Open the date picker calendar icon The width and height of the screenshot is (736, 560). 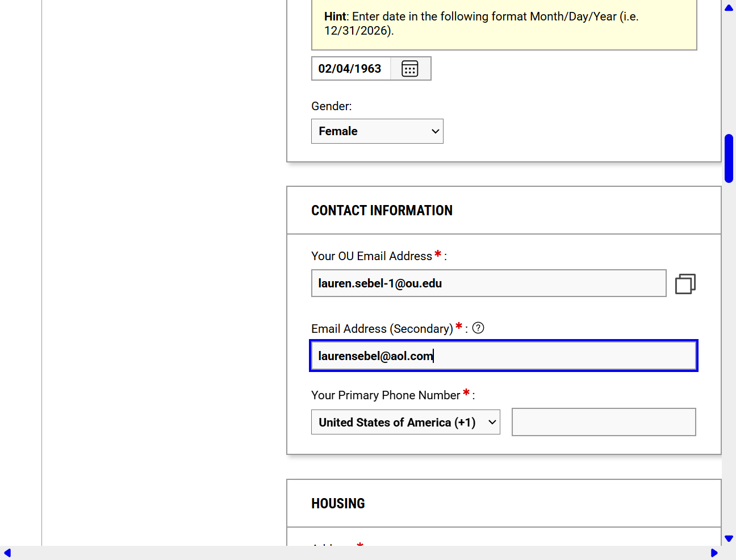[410, 69]
